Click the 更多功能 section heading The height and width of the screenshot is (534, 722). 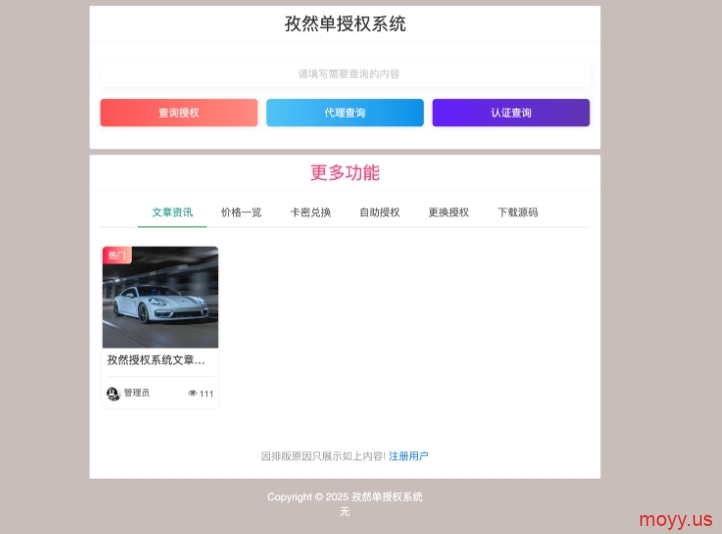click(345, 172)
